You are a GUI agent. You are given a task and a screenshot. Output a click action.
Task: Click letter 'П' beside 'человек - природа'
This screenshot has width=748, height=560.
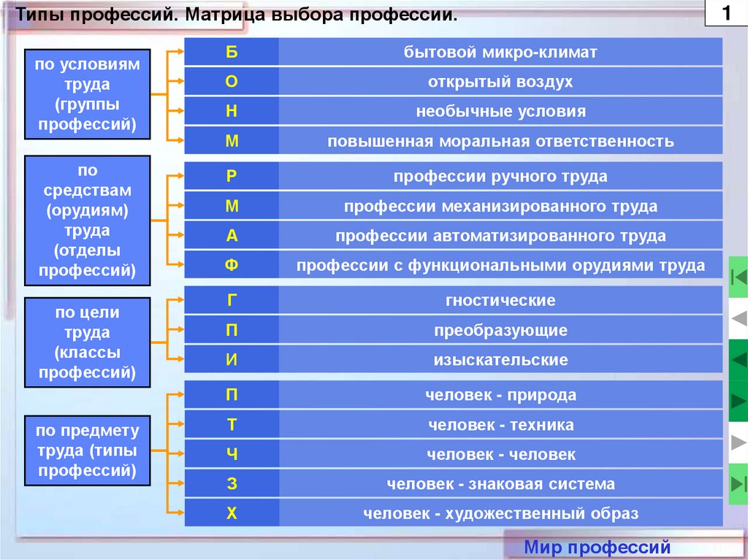[232, 394]
